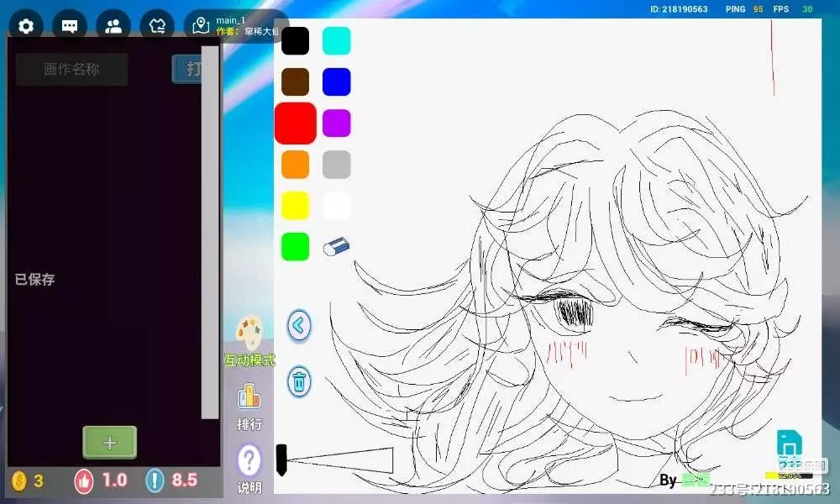Click the rating value 8.5
Viewport: 840px width, 504px height.
pos(184,480)
